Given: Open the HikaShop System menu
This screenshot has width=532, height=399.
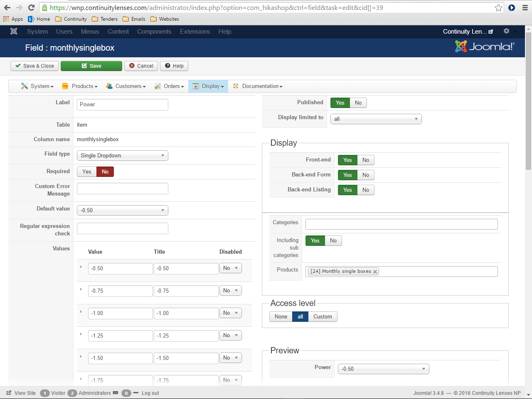Looking at the screenshot, I should 37,86.
